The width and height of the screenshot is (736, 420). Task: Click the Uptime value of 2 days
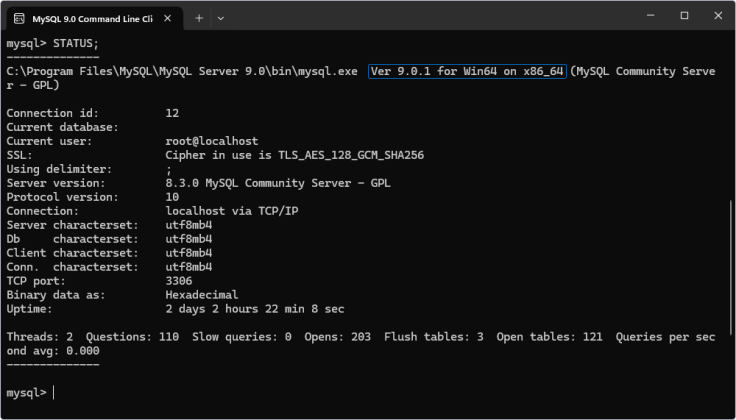pos(254,309)
